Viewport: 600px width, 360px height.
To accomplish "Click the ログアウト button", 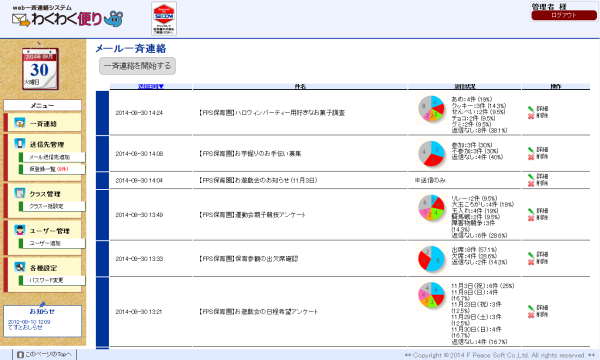I will coord(563,15).
